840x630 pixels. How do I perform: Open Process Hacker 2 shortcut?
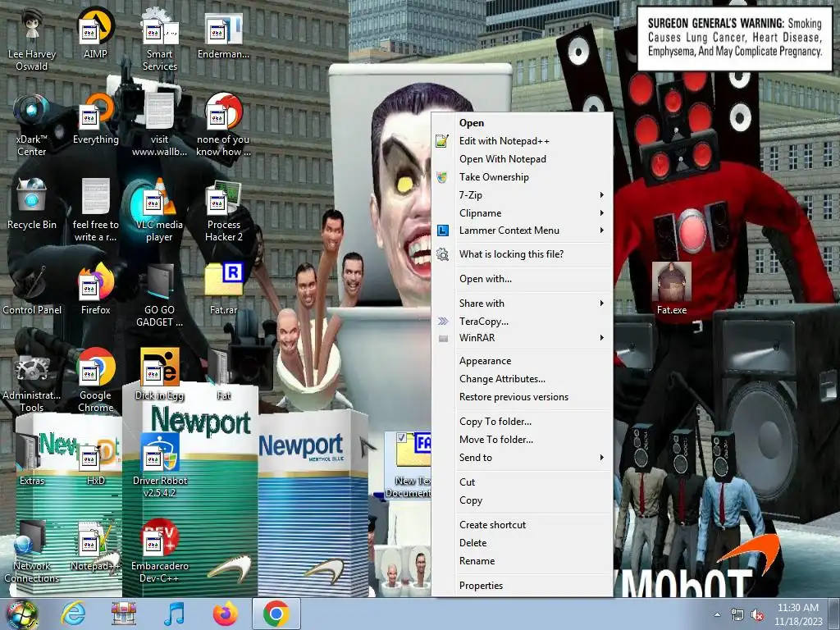pos(223,210)
